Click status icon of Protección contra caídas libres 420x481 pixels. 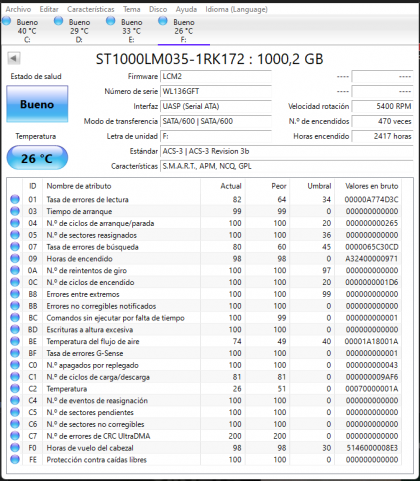(15, 460)
